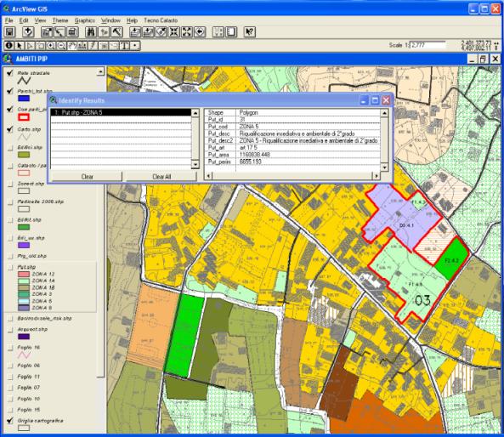Click the down arrow of results list scrollbar
This screenshot has width=504, height=437.
[195, 164]
